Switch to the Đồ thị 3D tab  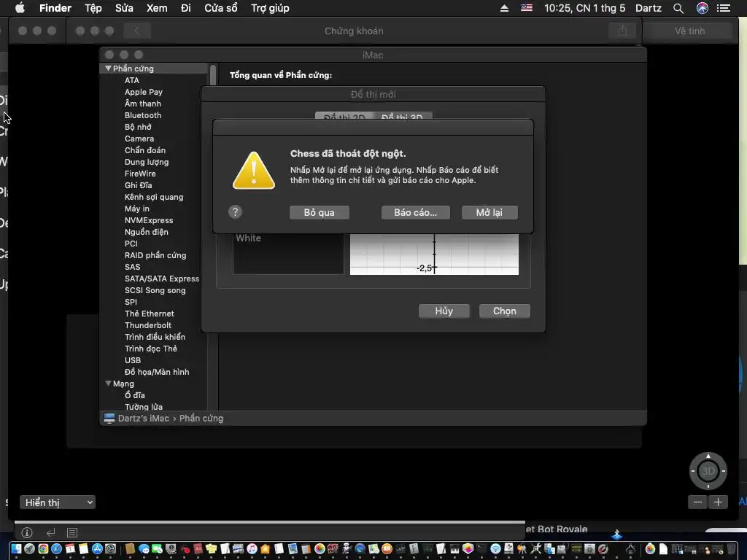[x=403, y=116]
